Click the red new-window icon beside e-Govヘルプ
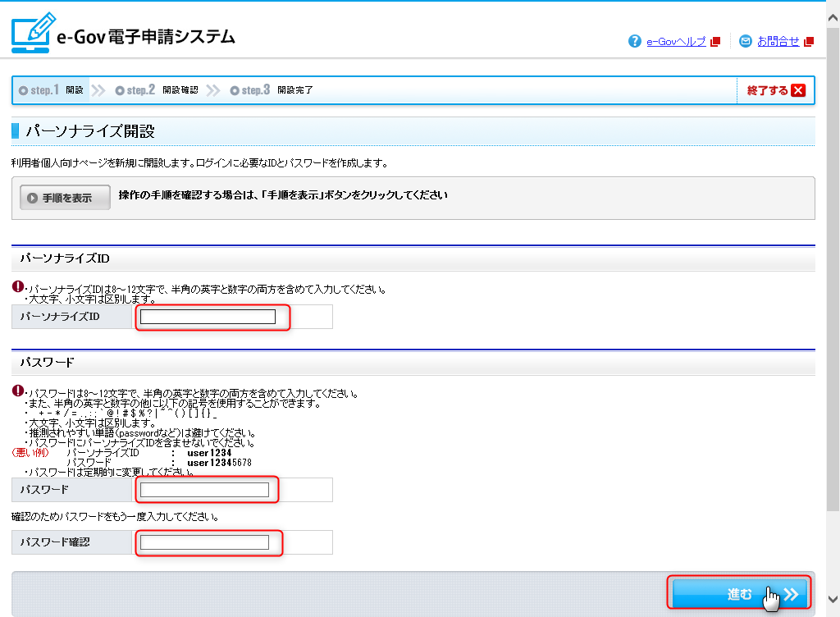Image resolution: width=840 pixels, height=617 pixels. pos(715,41)
